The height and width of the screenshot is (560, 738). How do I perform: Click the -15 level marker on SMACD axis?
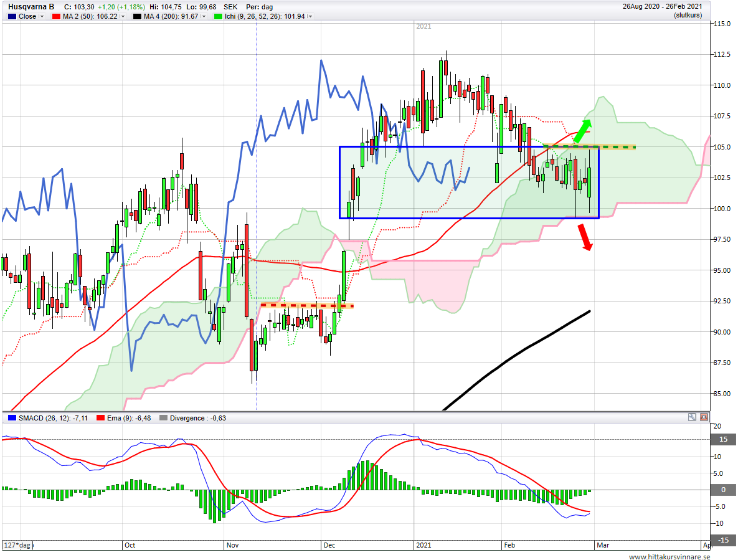724,540
